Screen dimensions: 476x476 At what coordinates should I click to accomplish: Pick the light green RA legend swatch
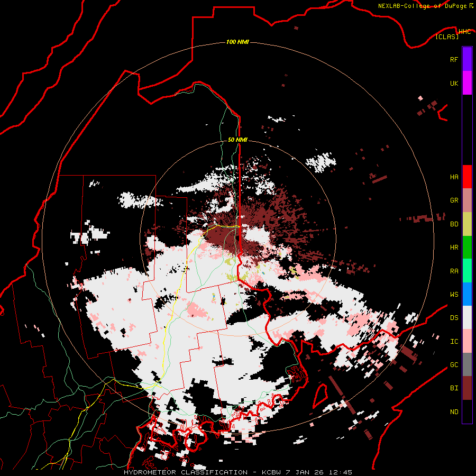467,271
